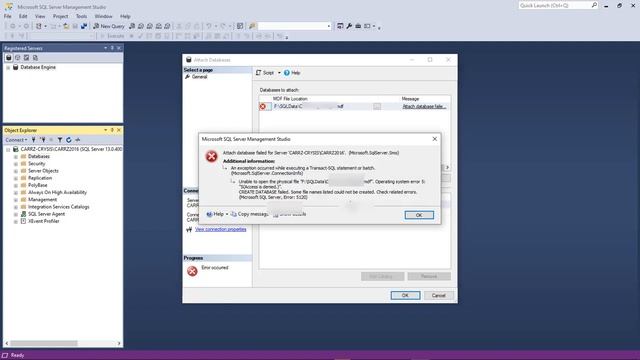Open Registered Servers window options dropdown

(105, 48)
